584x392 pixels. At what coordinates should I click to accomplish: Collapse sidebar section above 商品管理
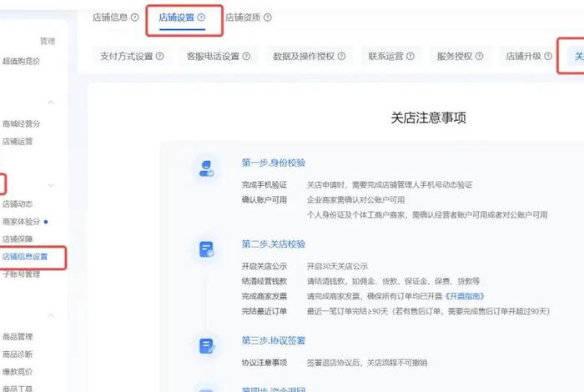51,315
